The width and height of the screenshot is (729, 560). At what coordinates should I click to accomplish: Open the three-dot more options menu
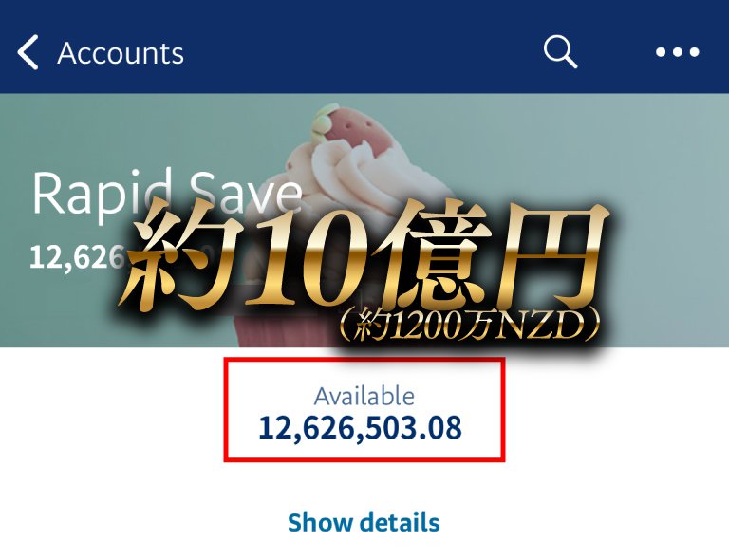click(x=678, y=52)
